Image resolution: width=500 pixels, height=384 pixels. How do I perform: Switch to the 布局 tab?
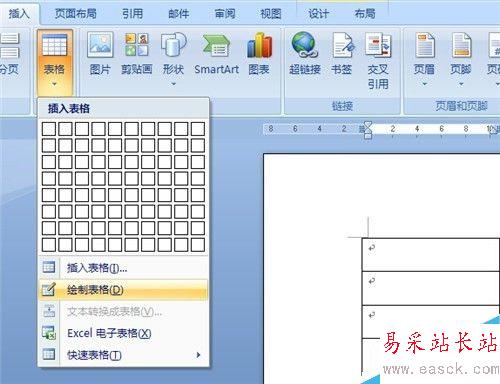coord(365,14)
